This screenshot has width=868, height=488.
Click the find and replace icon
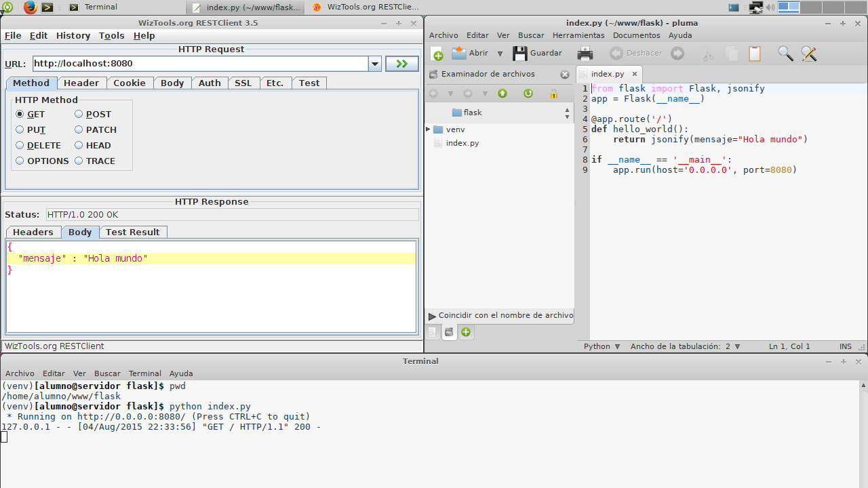click(808, 54)
